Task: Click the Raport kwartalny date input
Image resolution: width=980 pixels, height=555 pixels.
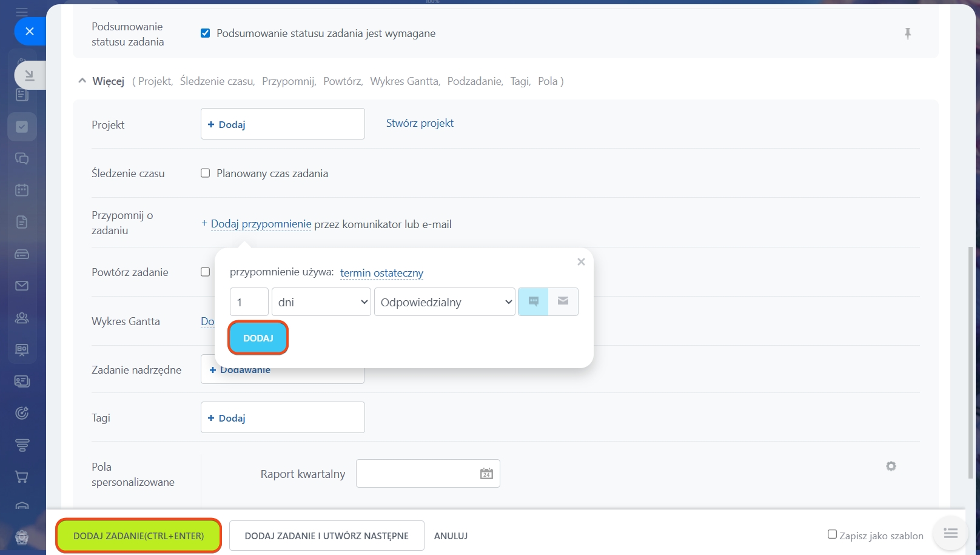Action: coord(428,474)
